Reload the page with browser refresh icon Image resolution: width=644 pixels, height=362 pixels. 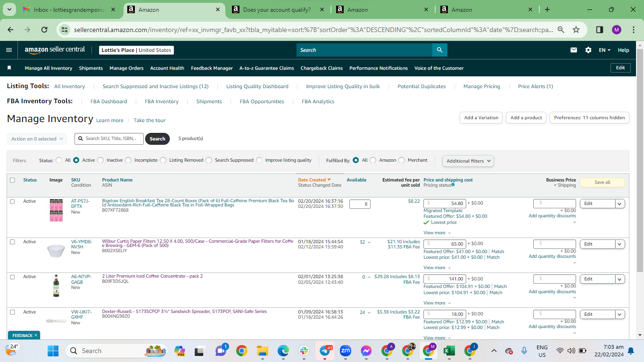pos(44,30)
